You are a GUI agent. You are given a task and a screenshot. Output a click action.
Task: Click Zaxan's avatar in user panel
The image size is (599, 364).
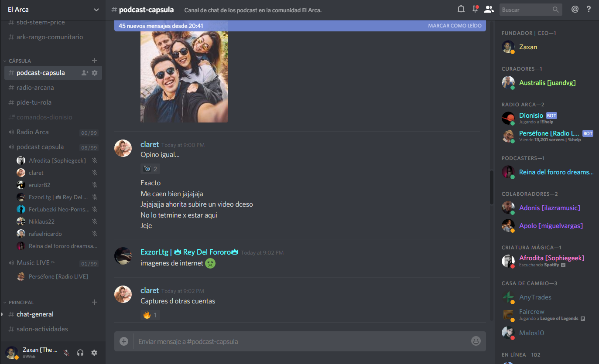click(x=12, y=353)
